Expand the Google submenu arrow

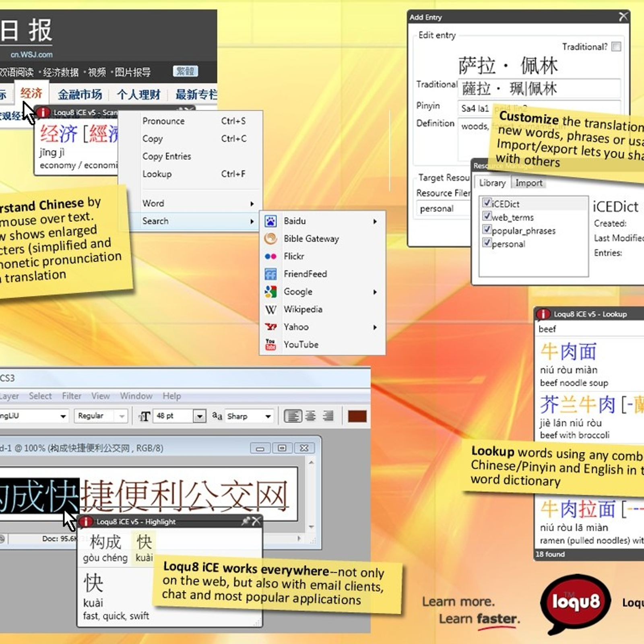coord(375,292)
